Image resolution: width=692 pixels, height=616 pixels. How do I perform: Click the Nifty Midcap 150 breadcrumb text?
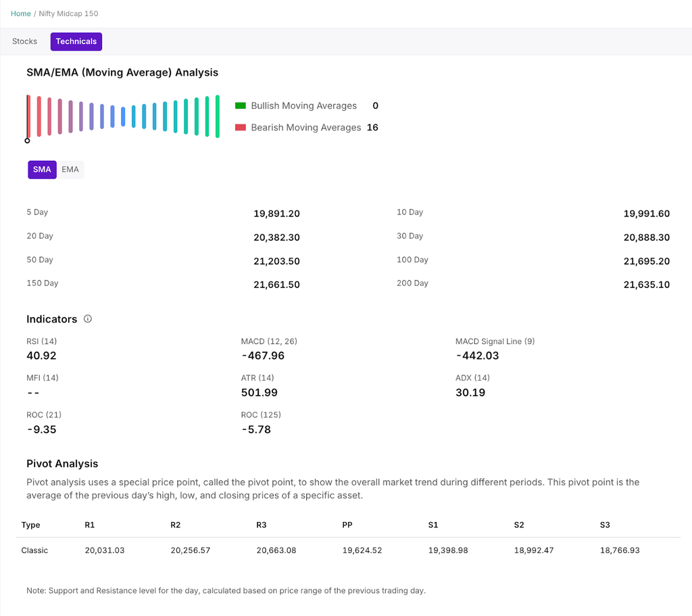[x=68, y=14]
